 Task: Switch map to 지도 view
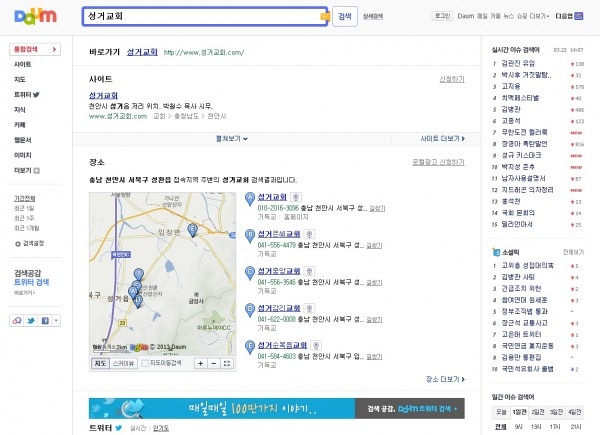100,363
